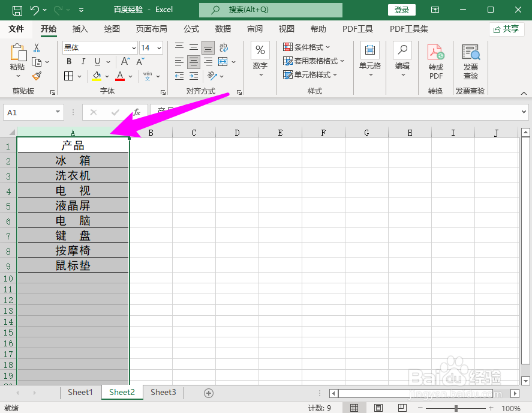
Task: Increase font size with A up icon
Action: coord(125,61)
